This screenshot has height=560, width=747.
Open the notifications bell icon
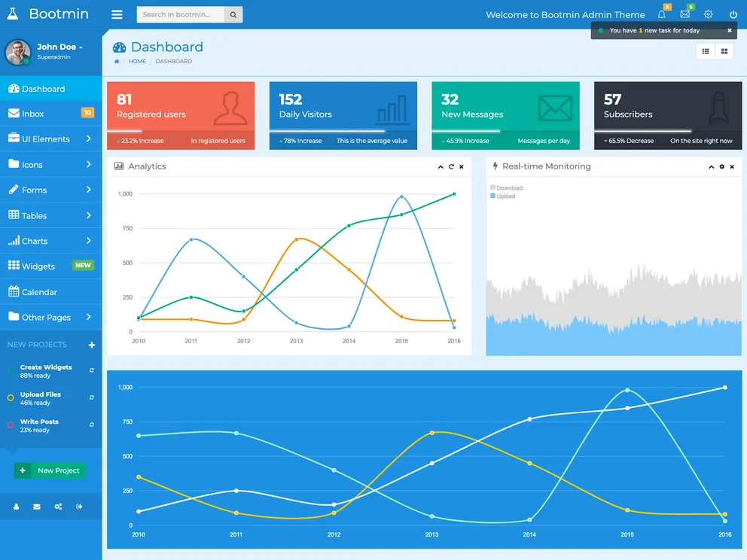pos(661,14)
